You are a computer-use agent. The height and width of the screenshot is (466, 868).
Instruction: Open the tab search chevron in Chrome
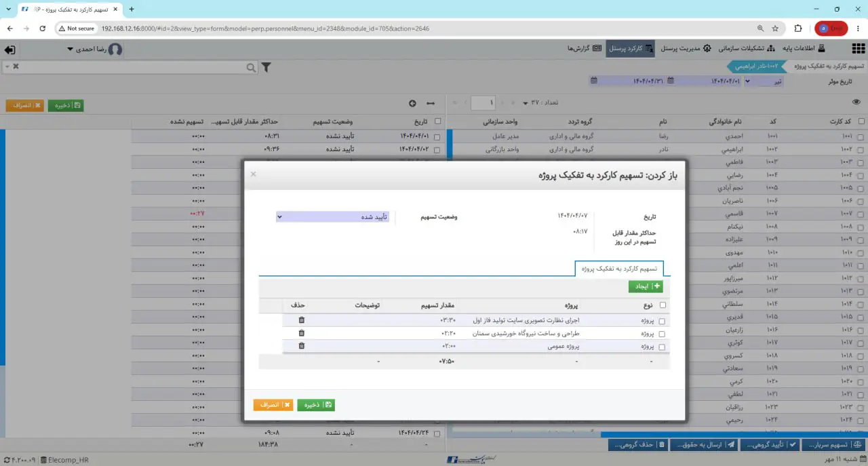click(7, 9)
